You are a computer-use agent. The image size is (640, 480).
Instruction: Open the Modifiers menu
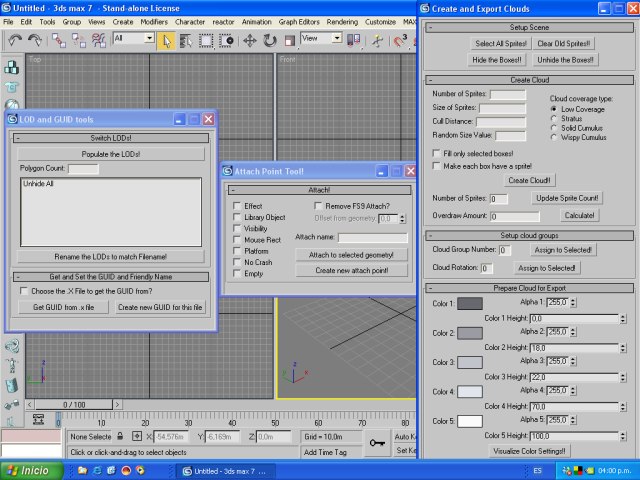[154, 21]
